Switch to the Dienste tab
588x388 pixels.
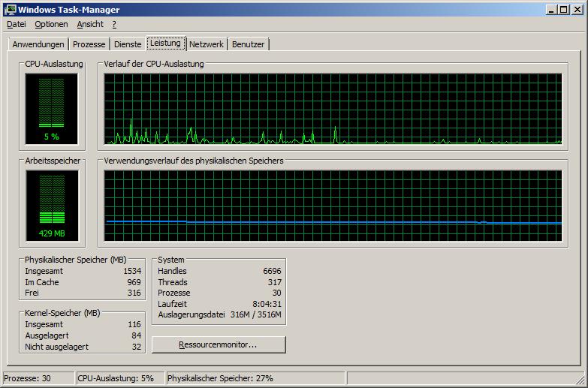[x=128, y=44]
